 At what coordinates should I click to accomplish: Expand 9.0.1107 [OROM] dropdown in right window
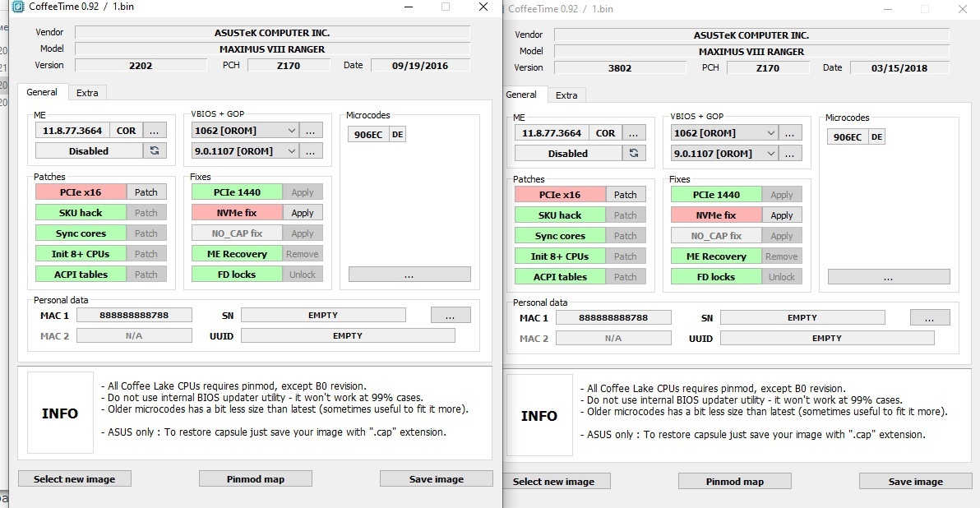click(770, 154)
